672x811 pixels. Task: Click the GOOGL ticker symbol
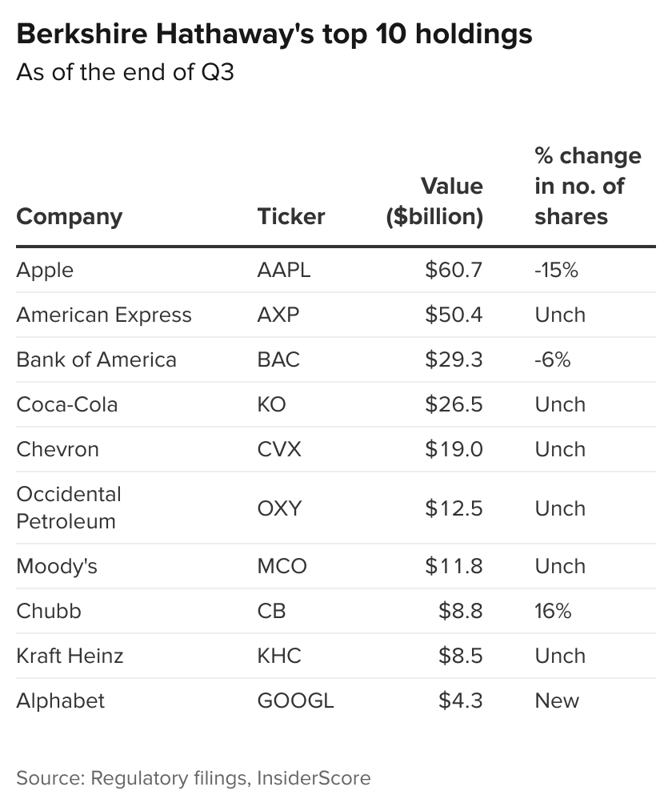pyautogui.click(x=295, y=701)
